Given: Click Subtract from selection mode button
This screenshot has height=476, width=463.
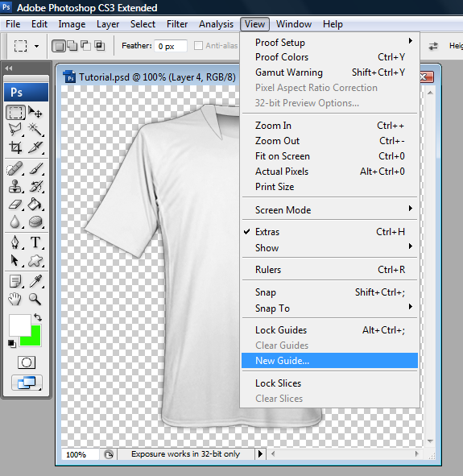Looking at the screenshot, I should (x=85, y=46).
